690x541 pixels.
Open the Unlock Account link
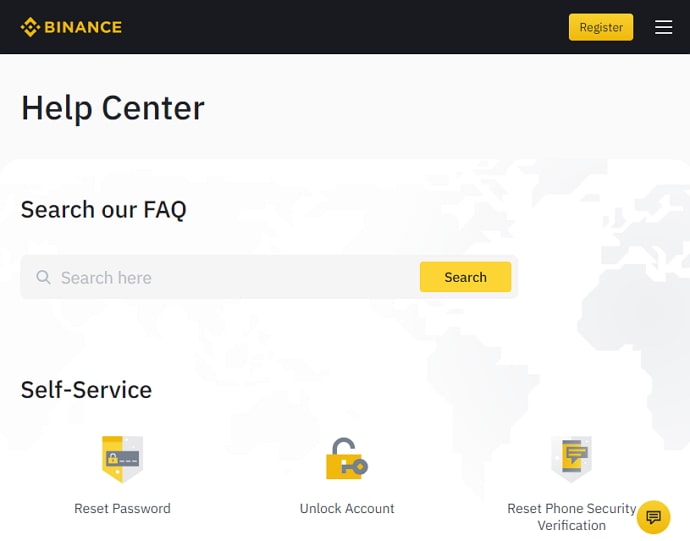click(347, 508)
